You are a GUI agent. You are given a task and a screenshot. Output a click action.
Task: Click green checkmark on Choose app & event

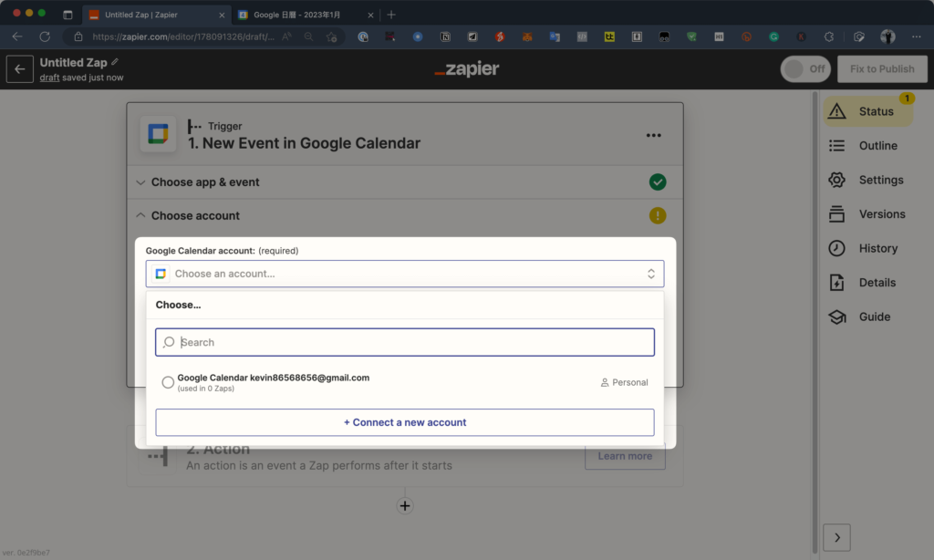(x=658, y=181)
